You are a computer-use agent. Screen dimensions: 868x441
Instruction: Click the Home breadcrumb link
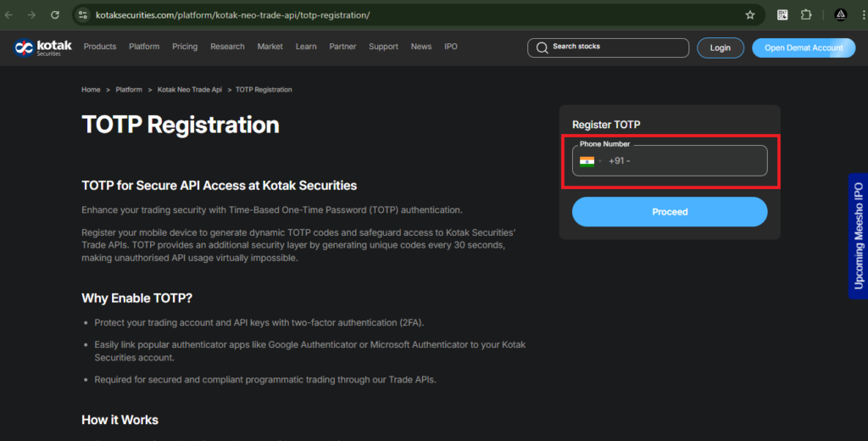[x=91, y=90]
